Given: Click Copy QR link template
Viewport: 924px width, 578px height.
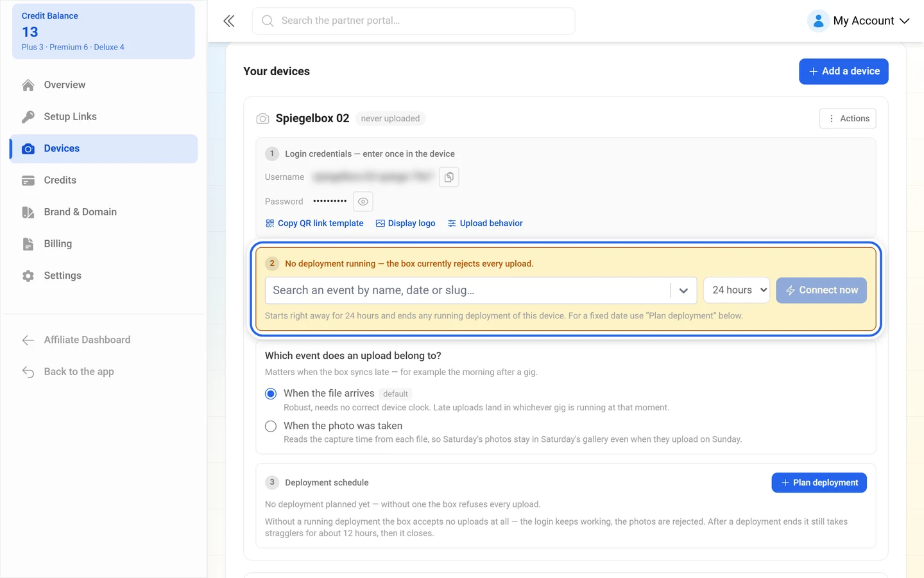Looking at the screenshot, I should (314, 223).
